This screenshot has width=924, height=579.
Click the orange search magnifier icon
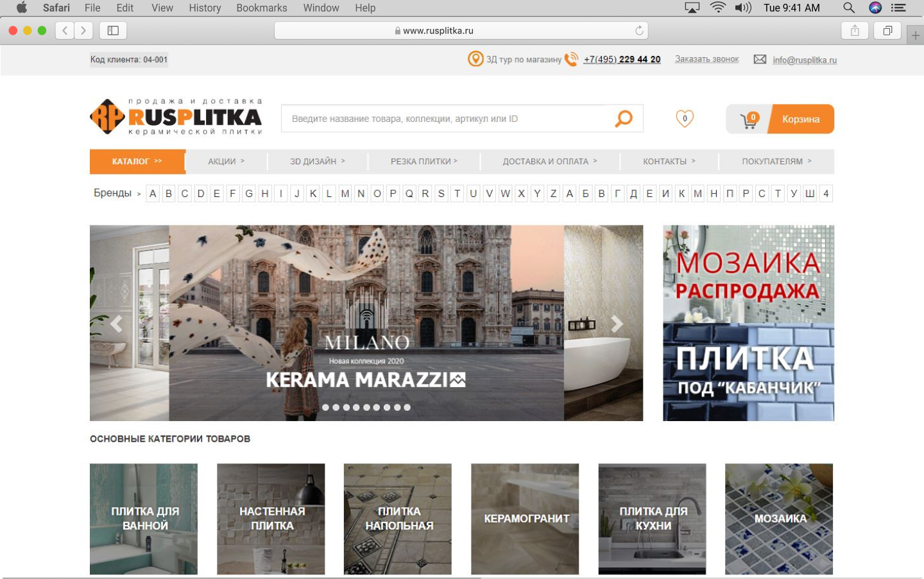point(623,119)
